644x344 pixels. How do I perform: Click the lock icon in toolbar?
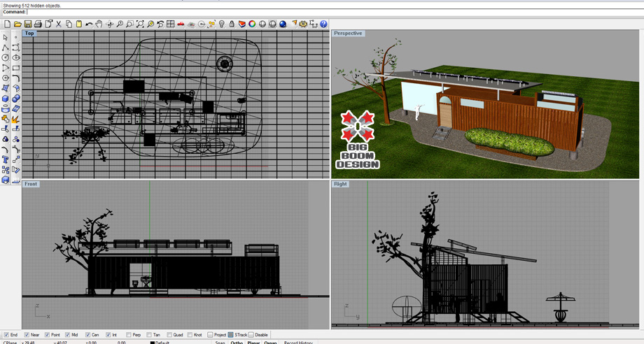coord(232,24)
